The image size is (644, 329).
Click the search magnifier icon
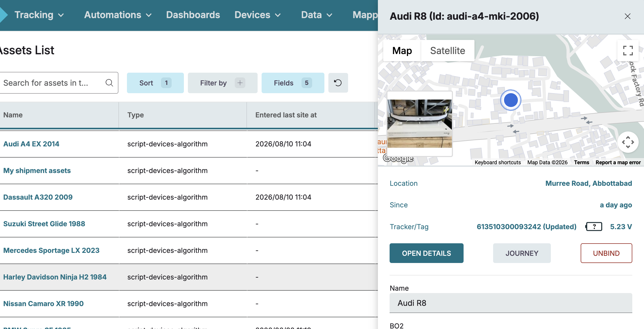[109, 83]
